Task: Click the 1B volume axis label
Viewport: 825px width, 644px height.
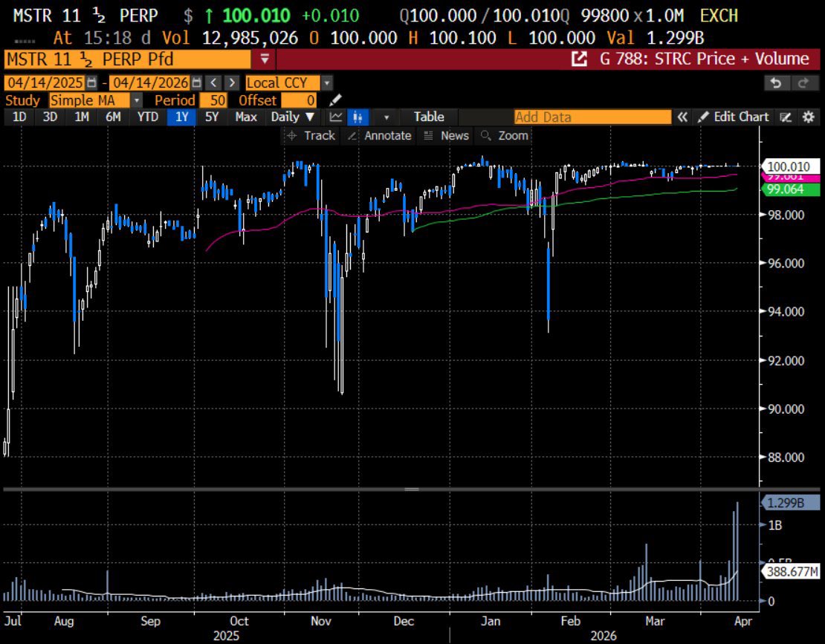Action: pos(775,525)
